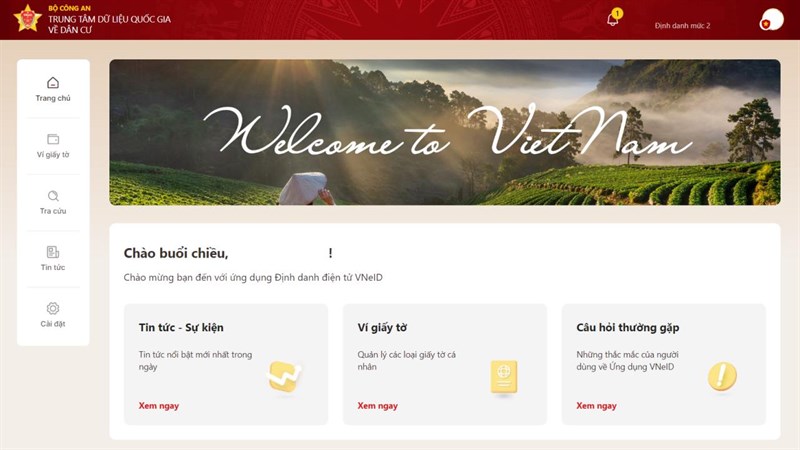This screenshot has height=450, width=800.
Task: Go to Trang chủ home icon
Action: click(x=53, y=83)
